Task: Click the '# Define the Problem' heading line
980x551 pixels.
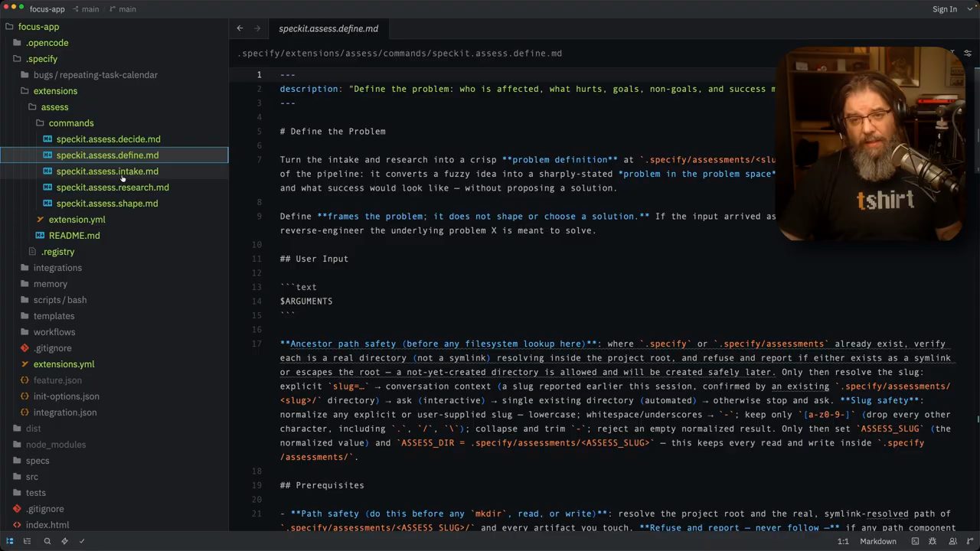Action: [333, 131]
